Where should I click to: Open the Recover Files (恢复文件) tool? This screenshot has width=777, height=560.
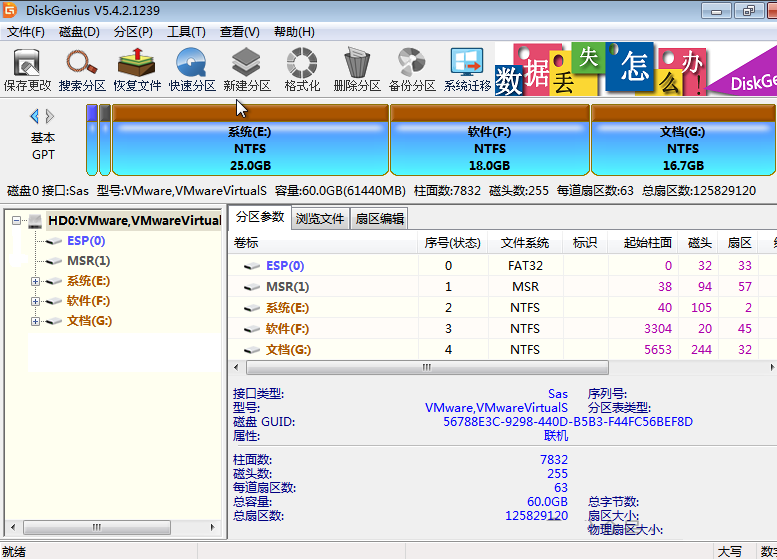[137, 68]
